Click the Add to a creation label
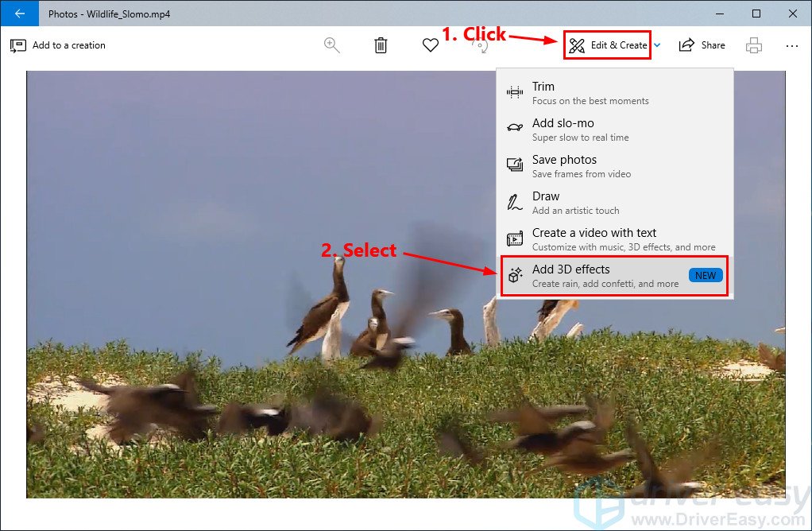 (x=69, y=45)
